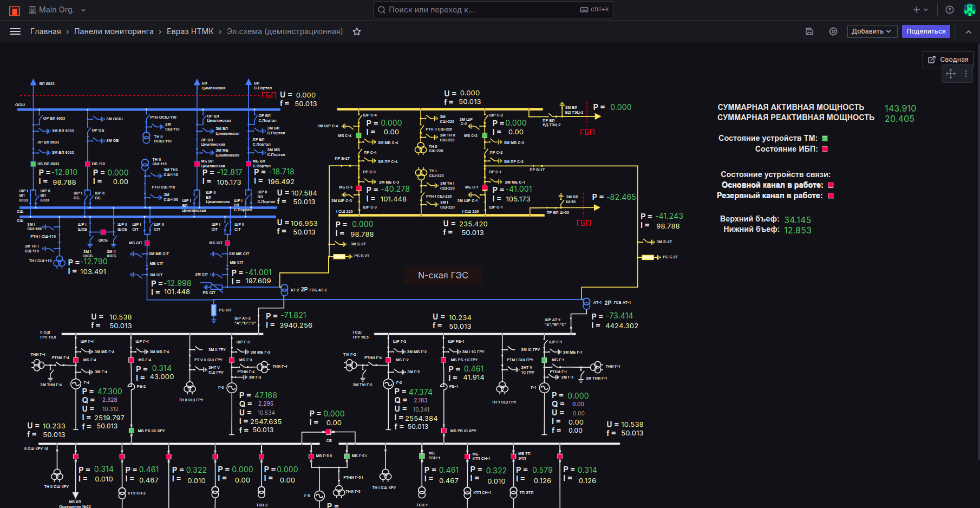Click the Поделиться share button

tap(926, 31)
